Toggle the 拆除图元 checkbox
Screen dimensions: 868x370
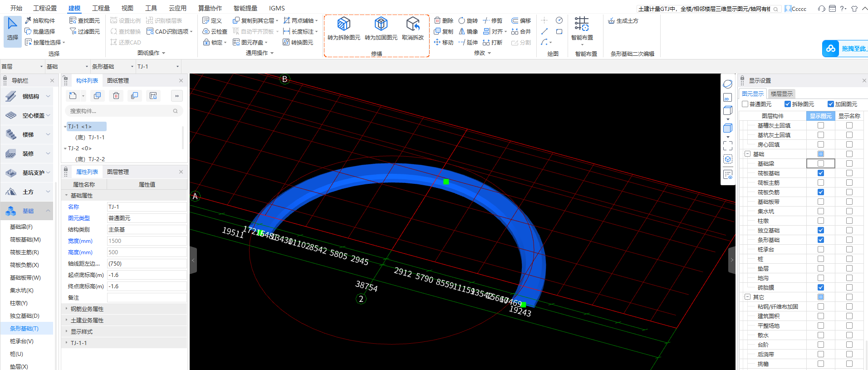tap(788, 104)
